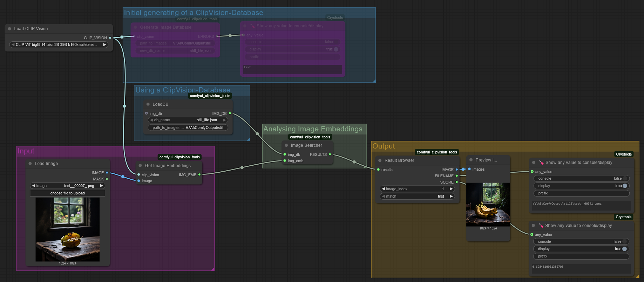Viewport: 644px width, 282px height.
Task: Select the Input group title
Action: point(26,151)
